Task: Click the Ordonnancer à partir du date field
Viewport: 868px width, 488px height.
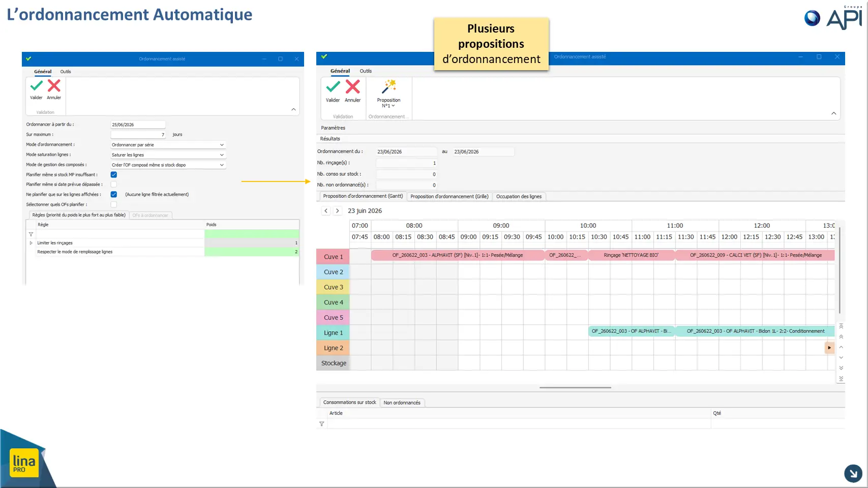Action: [138, 125]
